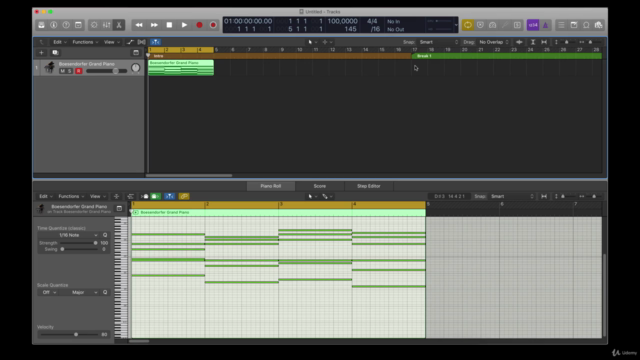Screen dimensions: 640x360
Task: Open Quick Help question icon
Action: coord(66,25)
